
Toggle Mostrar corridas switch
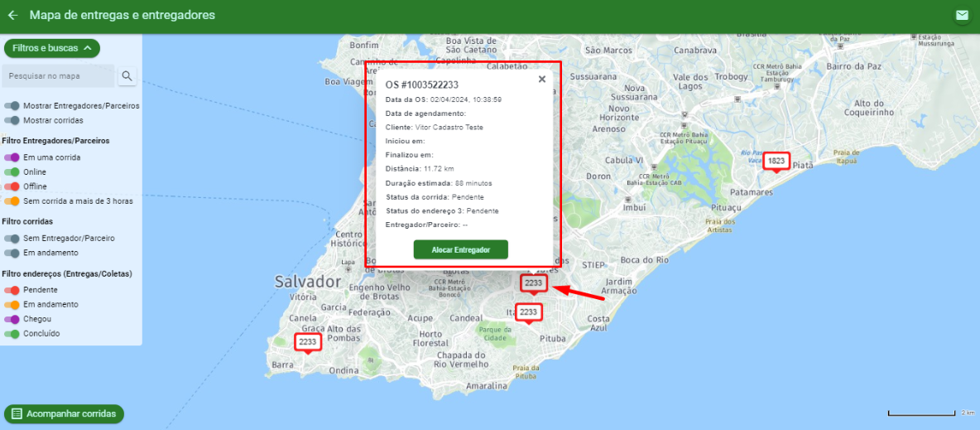click(x=12, y=119)
